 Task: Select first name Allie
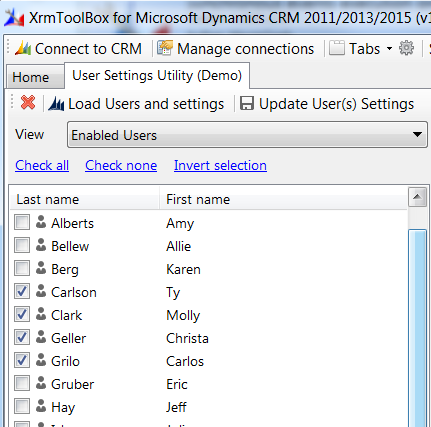tap(179, 246)
